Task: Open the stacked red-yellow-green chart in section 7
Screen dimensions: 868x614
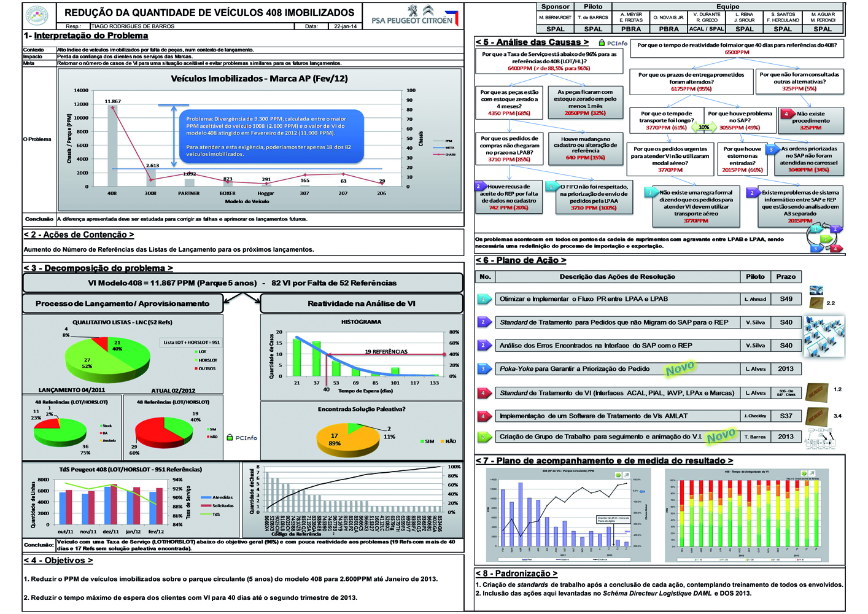Action: click(746, 515)
